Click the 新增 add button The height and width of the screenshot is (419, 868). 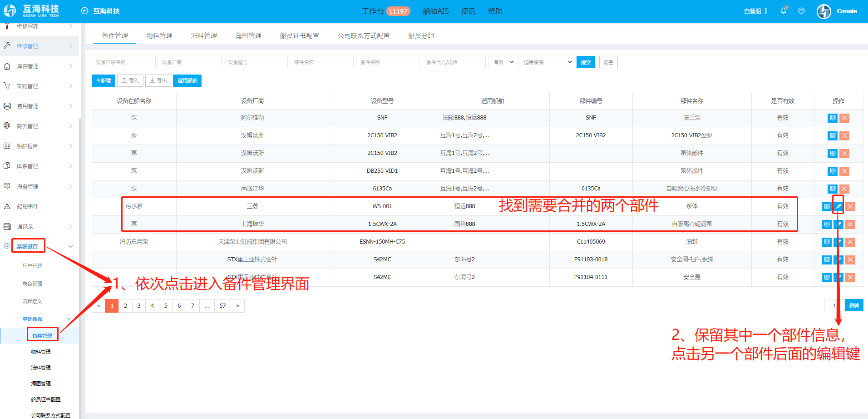[x=104, y=80]
